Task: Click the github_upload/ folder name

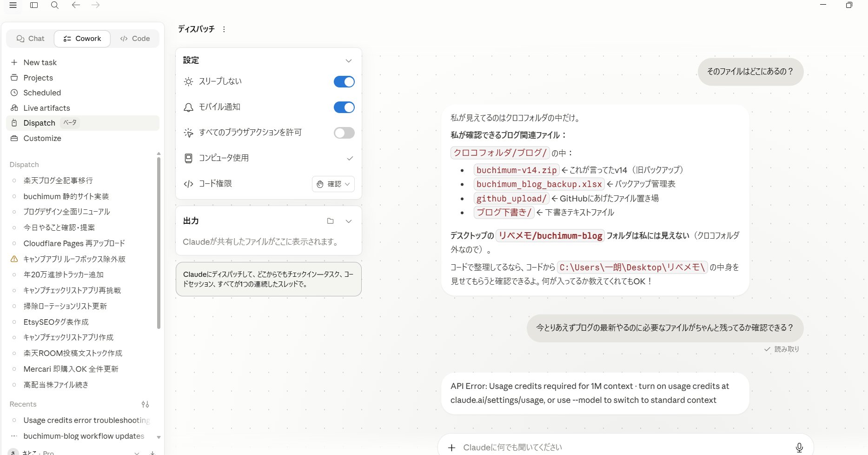Action: [511, 199]
